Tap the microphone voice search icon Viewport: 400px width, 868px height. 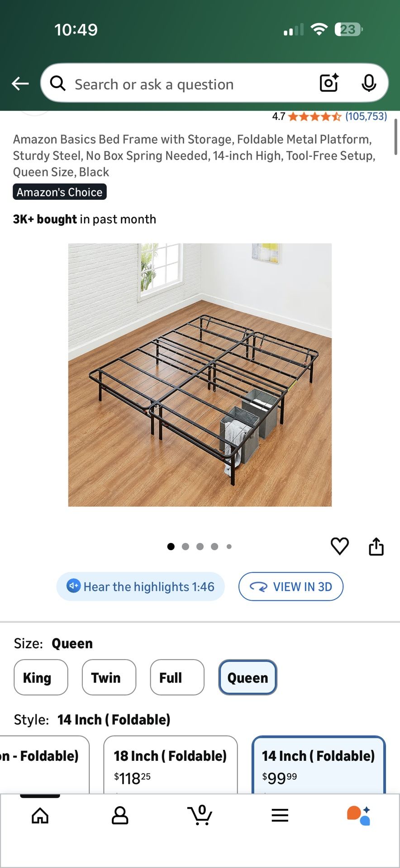(369, 83)
